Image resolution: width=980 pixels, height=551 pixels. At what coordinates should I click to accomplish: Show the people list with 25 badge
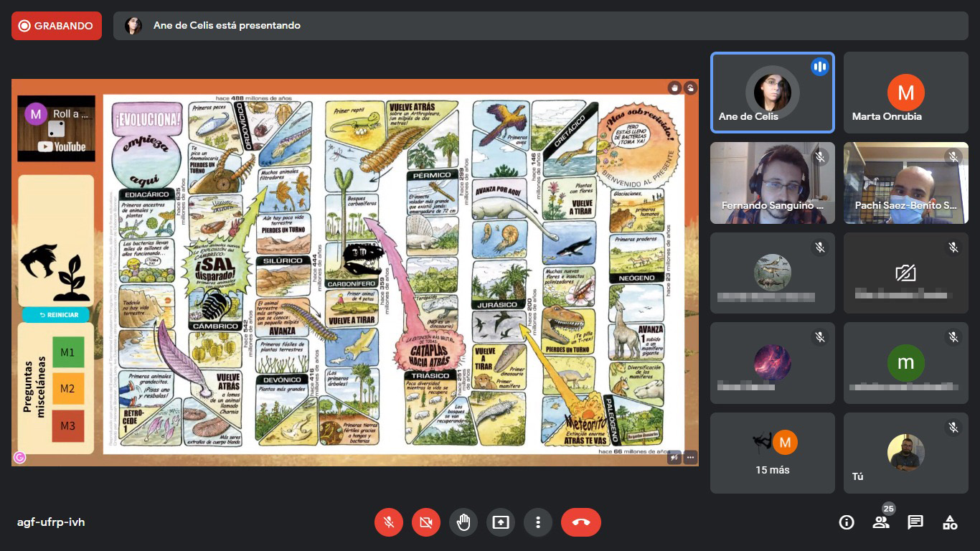coord(881,522)
